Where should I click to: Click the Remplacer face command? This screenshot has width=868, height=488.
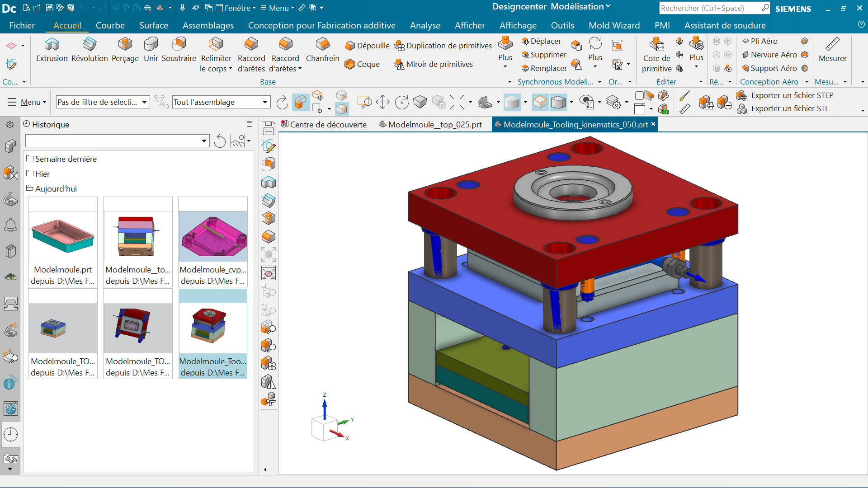tap(544, 68)
